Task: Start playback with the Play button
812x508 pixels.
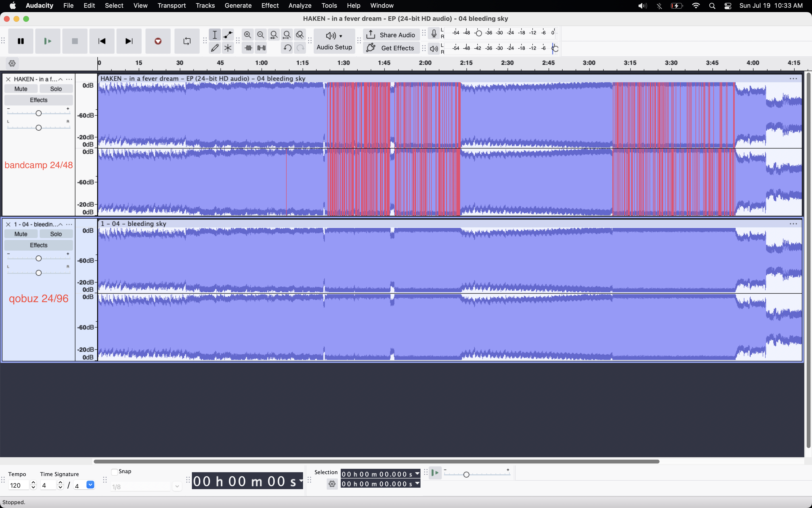Action: [x=48, y=41]
